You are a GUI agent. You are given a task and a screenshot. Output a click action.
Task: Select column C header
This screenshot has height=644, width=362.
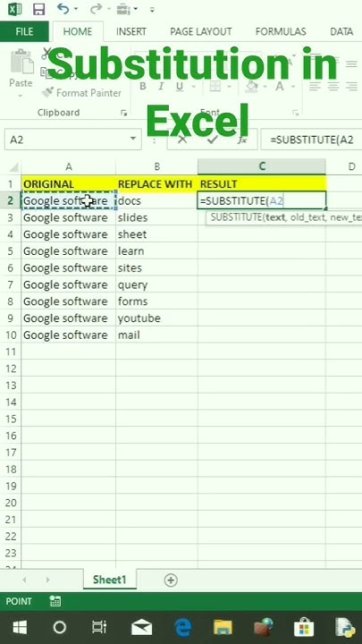tap(262, 166)
